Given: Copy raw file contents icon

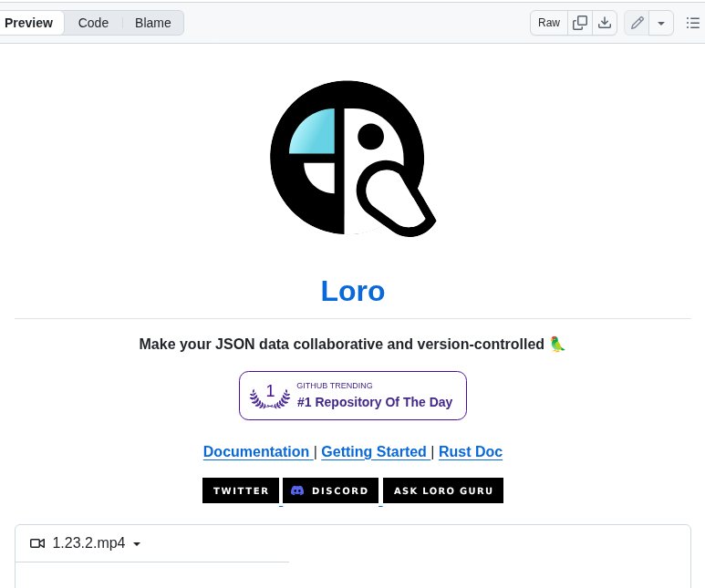Looking at the screenshot, I should pos(580,23).
